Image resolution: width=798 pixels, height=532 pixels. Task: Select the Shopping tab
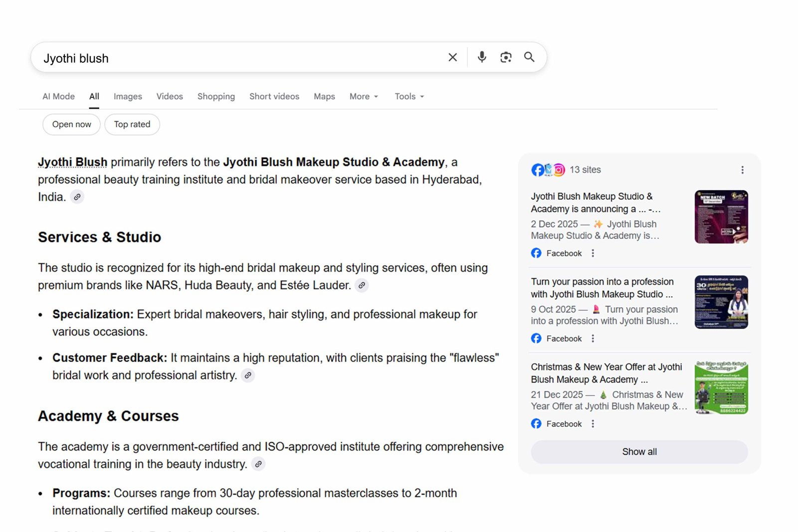coord(216,96)
